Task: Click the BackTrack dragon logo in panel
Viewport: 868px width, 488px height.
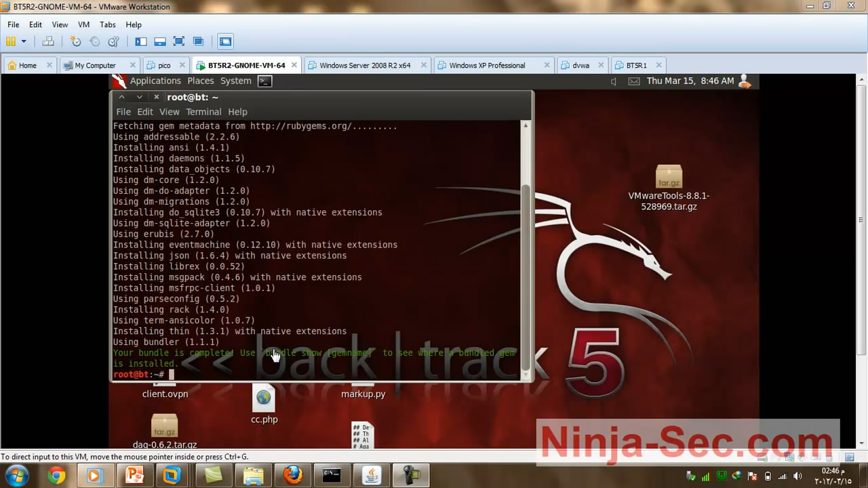Action: click(x=119, y=81)
